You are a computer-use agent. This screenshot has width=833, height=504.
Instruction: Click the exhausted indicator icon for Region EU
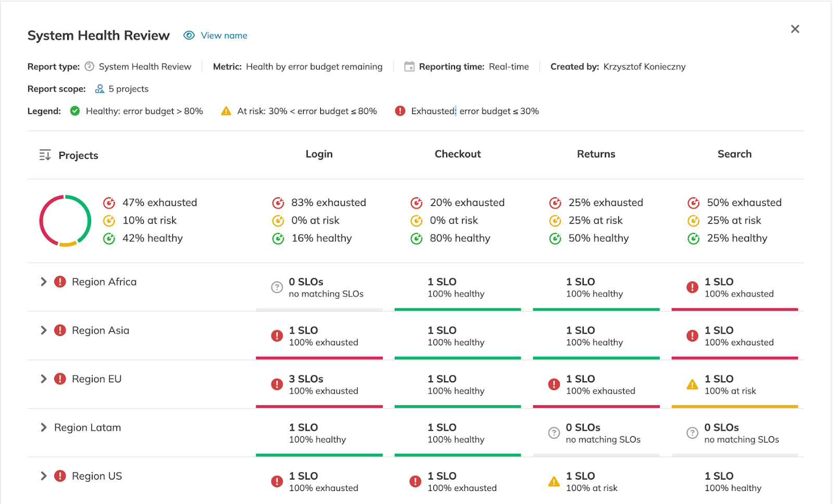pyautogui.click(x=59, y=379)
